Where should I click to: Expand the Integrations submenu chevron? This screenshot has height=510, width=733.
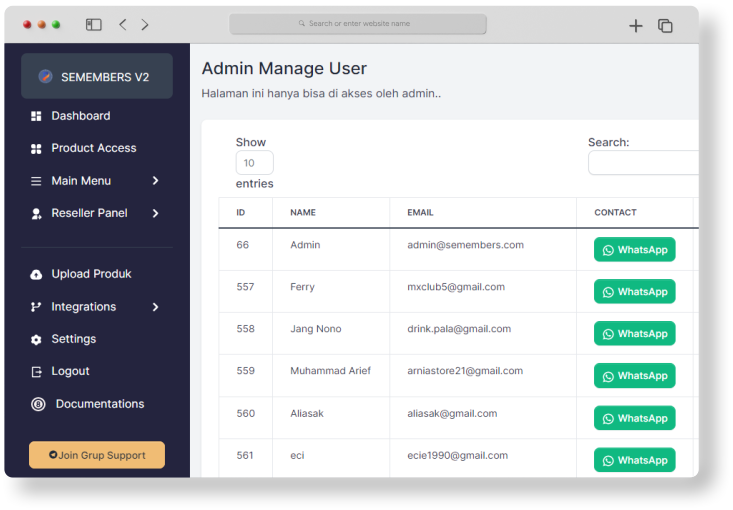pyautogui.click(x=155, y=307)
